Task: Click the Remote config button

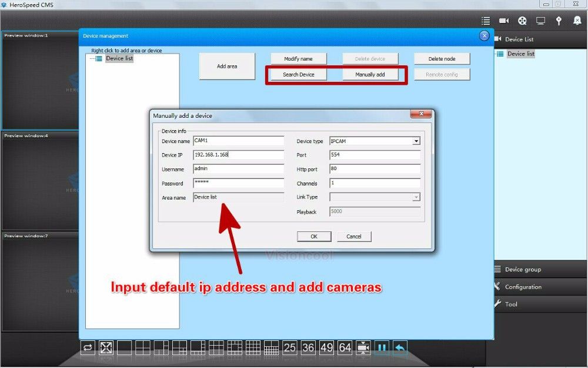Action: 442,74
